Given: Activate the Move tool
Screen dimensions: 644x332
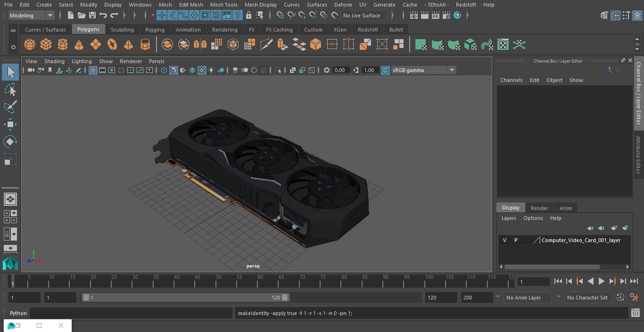Looking at the screenshot, I should pos(10,124).
